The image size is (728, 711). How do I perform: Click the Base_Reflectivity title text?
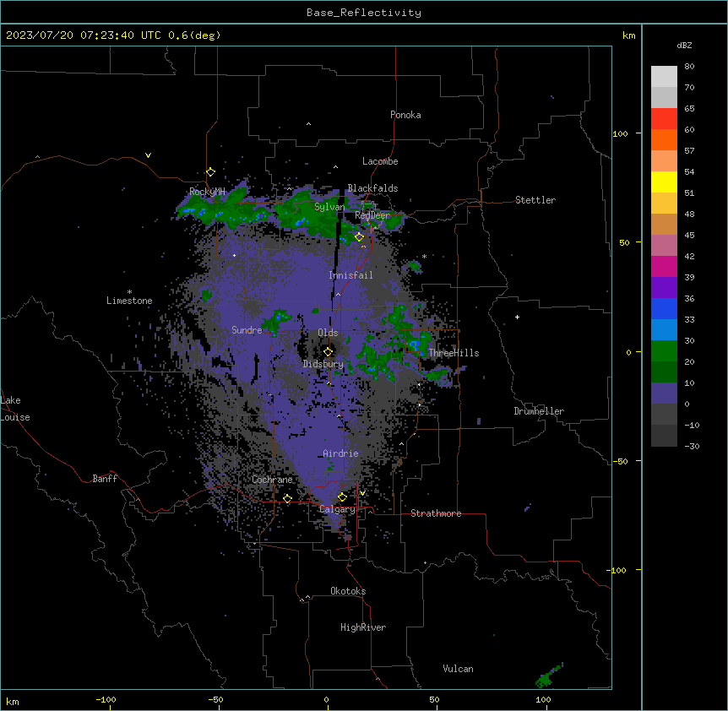(364, 13)
